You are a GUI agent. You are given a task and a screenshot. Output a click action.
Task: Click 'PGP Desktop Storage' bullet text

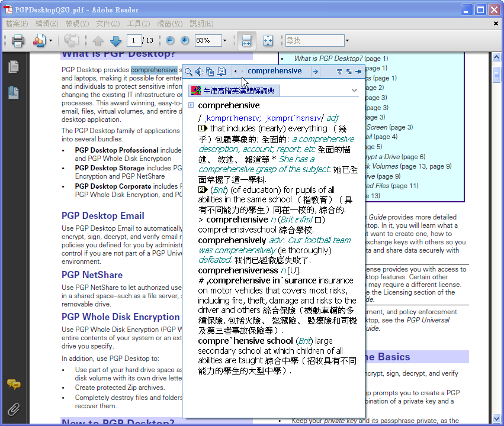coord(110,168)
